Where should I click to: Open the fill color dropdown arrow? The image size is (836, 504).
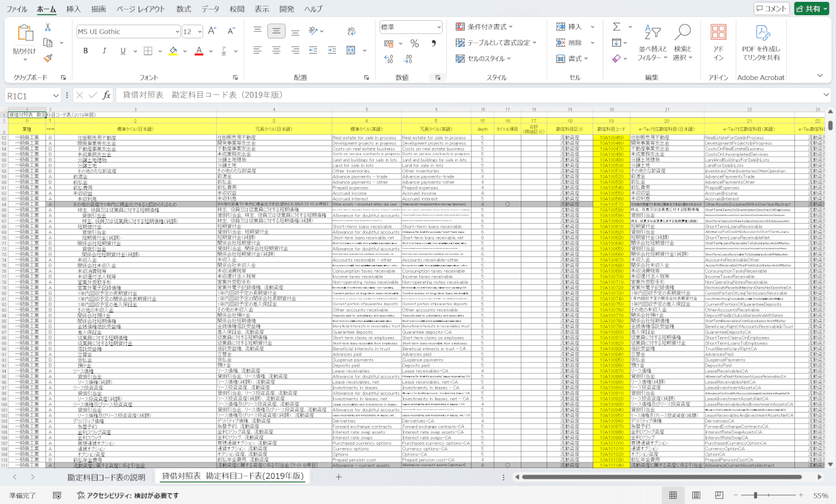click(x=185, y=51)
